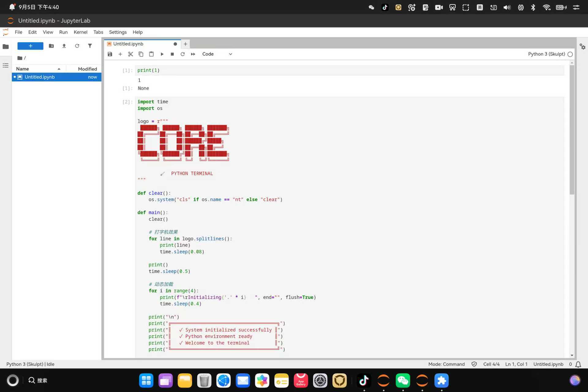The image size is (588, 392).
Task: Open the control center toggles icon
Action: click(x=576, y=7)
